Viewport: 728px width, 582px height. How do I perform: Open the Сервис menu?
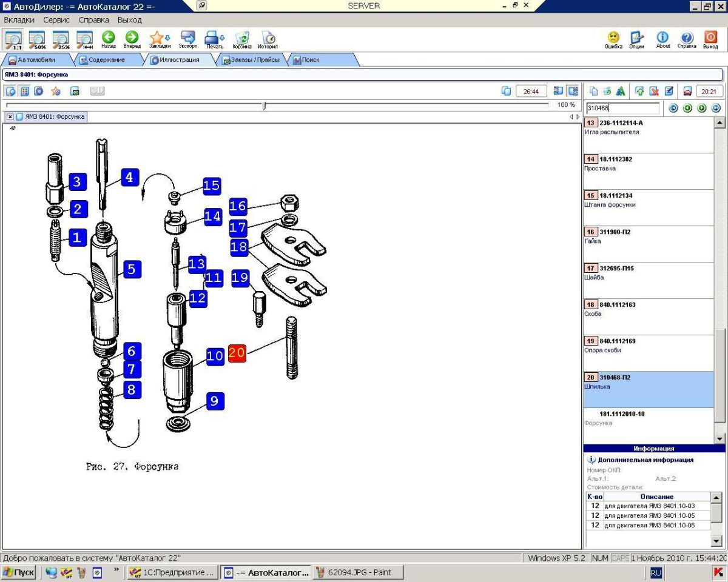tap(56, 20)
